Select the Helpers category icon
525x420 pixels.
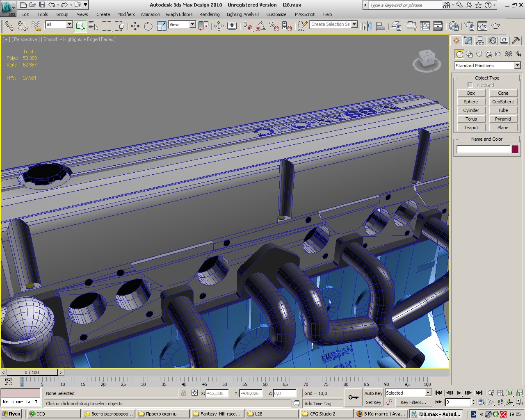[x=499, y=54]
